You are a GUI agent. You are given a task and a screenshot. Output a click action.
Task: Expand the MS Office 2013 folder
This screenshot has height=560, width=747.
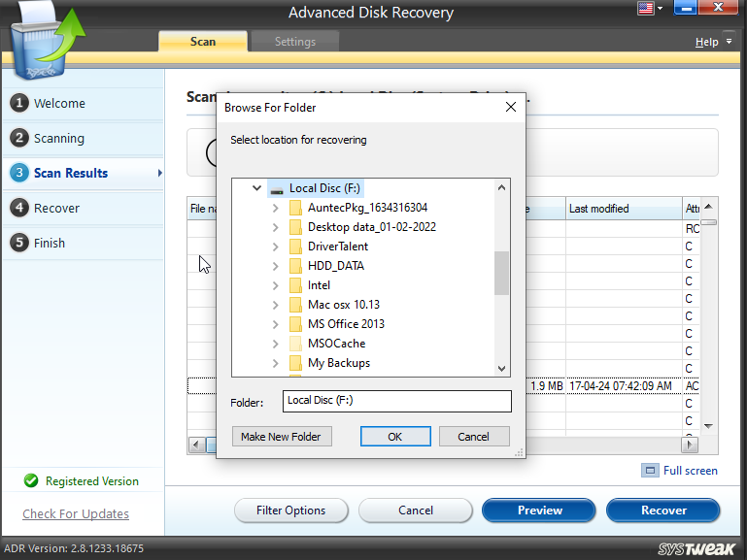275,324
